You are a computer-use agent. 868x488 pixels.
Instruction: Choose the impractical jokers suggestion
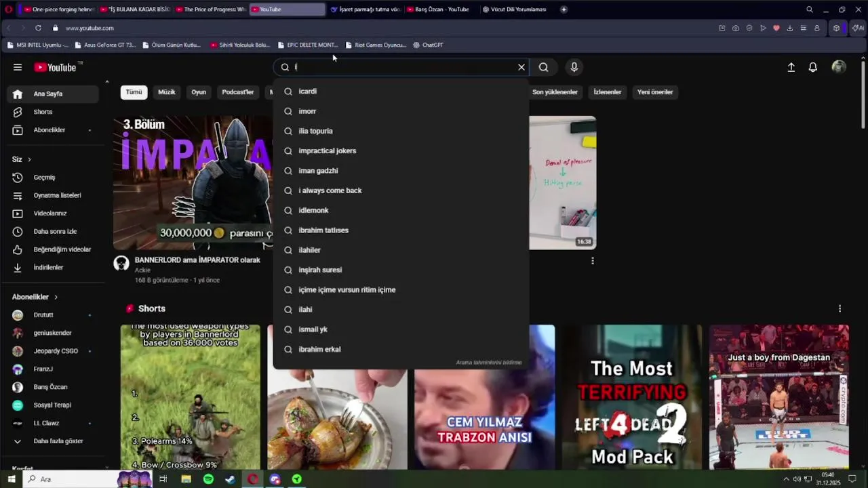[x=401, y=150]
